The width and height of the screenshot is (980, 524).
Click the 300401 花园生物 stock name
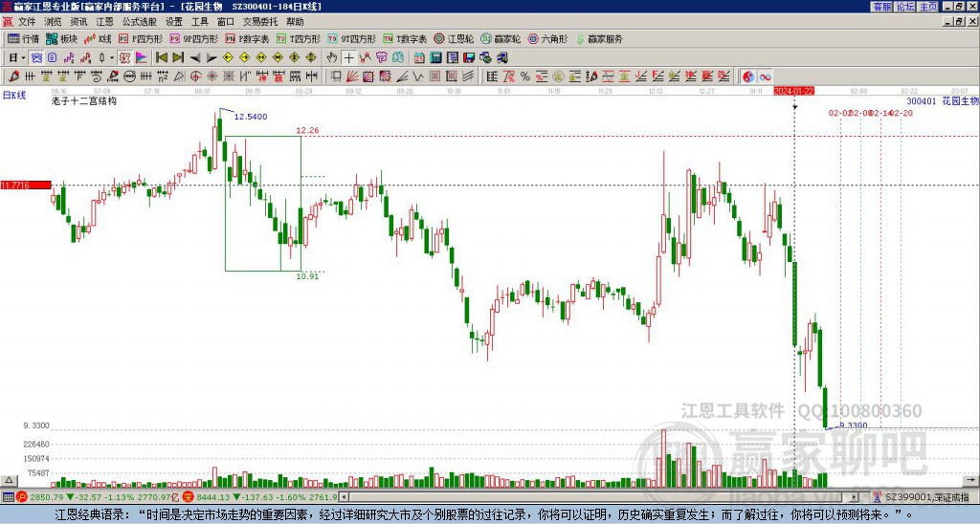[x=942, y=100]
